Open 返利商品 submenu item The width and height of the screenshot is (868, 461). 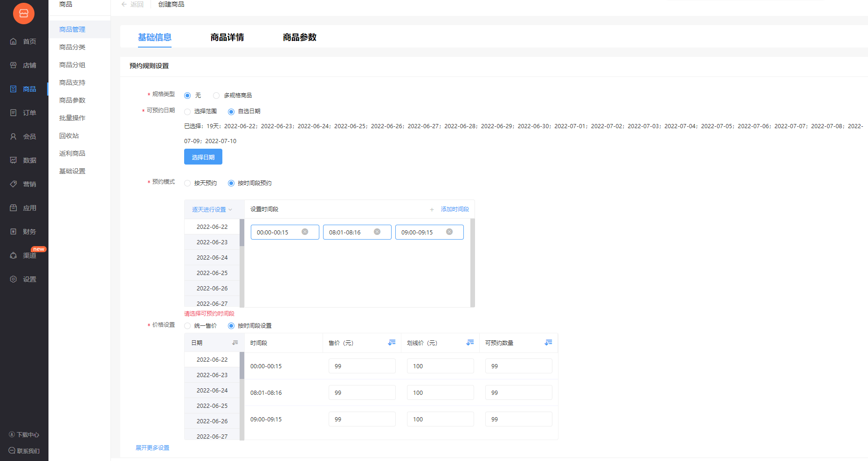pos(72,153)
